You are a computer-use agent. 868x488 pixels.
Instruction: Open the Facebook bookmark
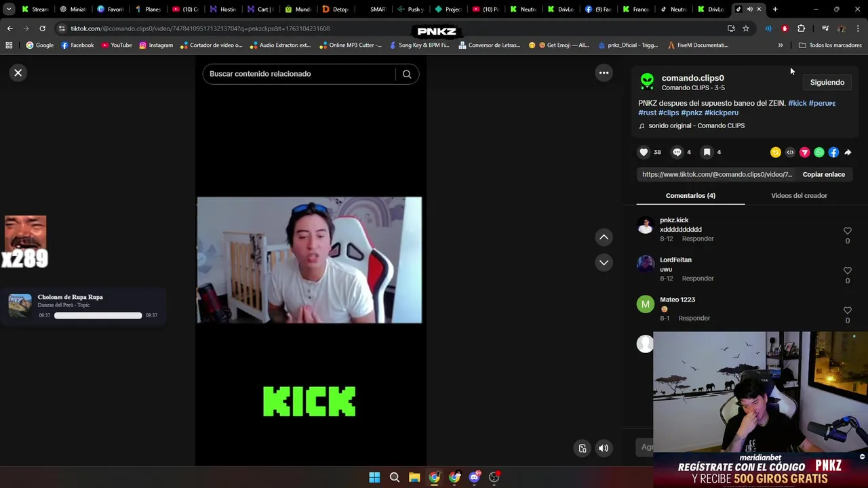click(77, 45)
